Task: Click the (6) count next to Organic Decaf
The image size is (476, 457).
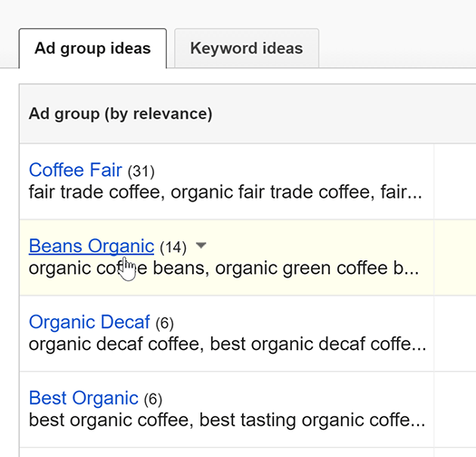Action: [164, 323]
